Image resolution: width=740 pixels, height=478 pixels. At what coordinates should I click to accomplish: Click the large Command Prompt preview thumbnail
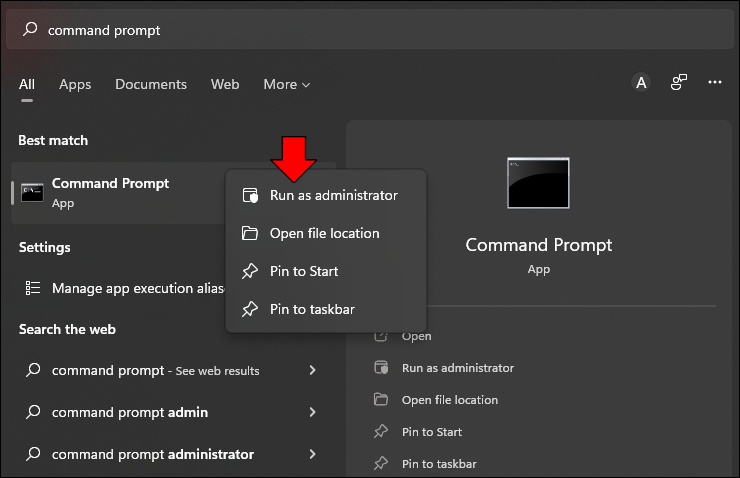[538, 183]
